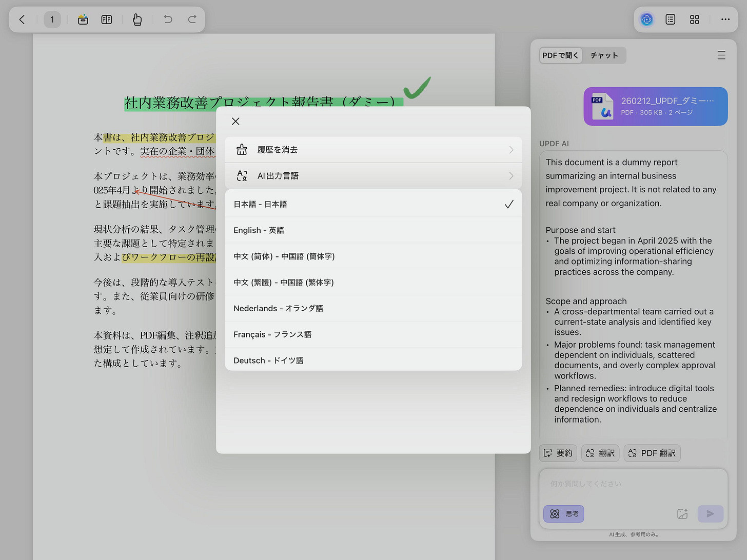Screen dimensions: 747x560
Task: Select English as the AI output language
Action: click(373, 230)
